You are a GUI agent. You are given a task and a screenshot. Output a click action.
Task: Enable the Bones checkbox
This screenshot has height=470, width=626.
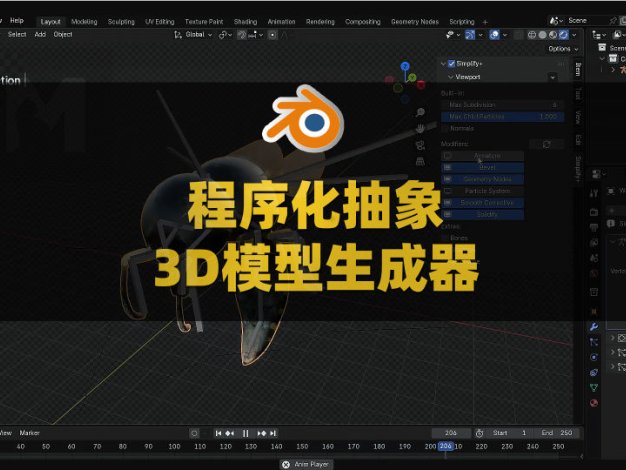point(445,238)
